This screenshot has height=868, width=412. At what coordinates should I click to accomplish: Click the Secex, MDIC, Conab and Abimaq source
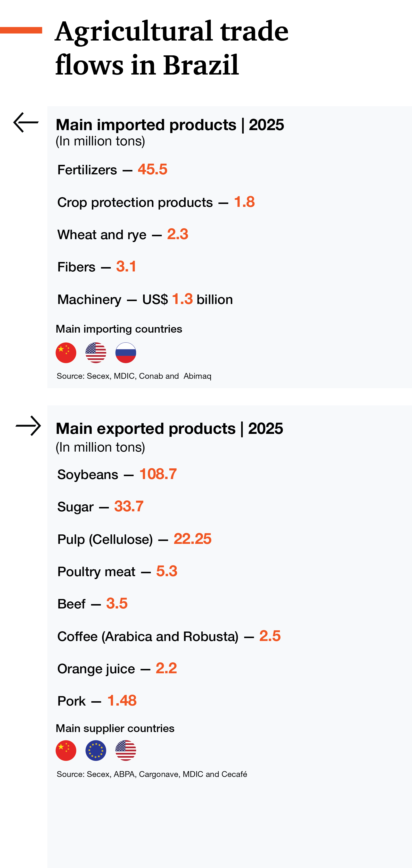(134, 376)
